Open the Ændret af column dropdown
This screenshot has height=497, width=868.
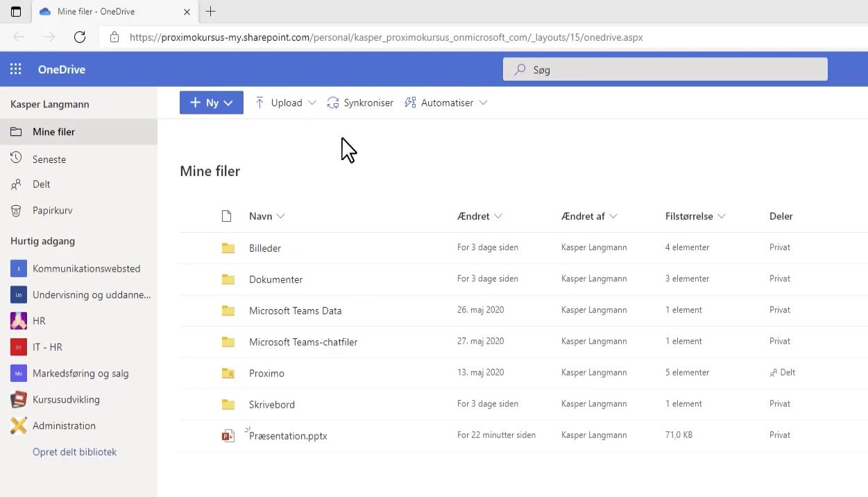click(x=613, y=216)
